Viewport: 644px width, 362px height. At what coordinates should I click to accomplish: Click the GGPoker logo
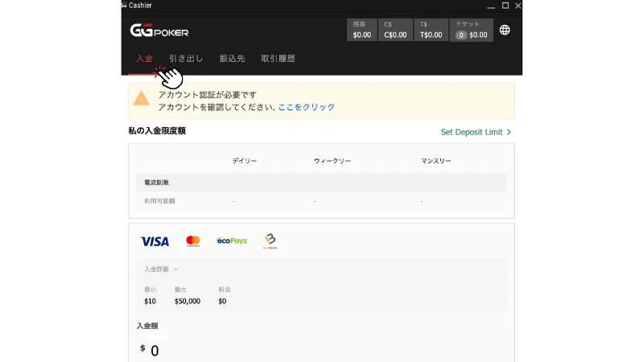click(159, 31)
